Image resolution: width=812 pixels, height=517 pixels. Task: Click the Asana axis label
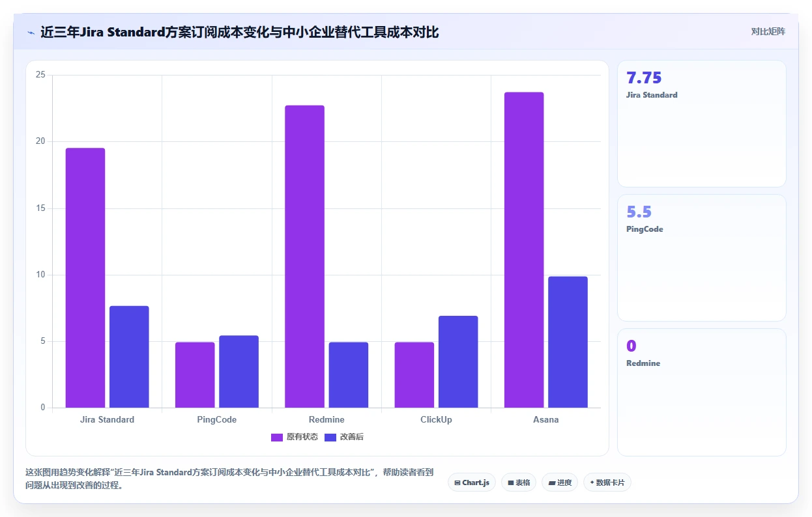(x=546, y=419)
